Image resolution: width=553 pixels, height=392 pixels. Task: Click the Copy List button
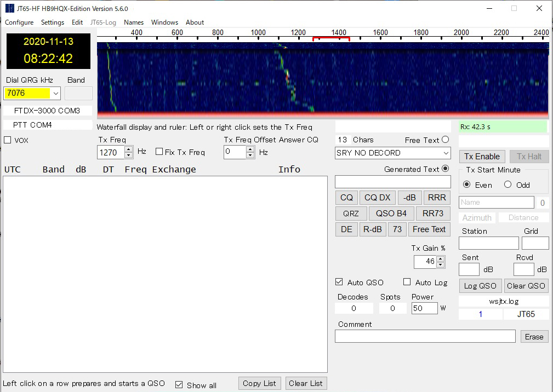259,383
